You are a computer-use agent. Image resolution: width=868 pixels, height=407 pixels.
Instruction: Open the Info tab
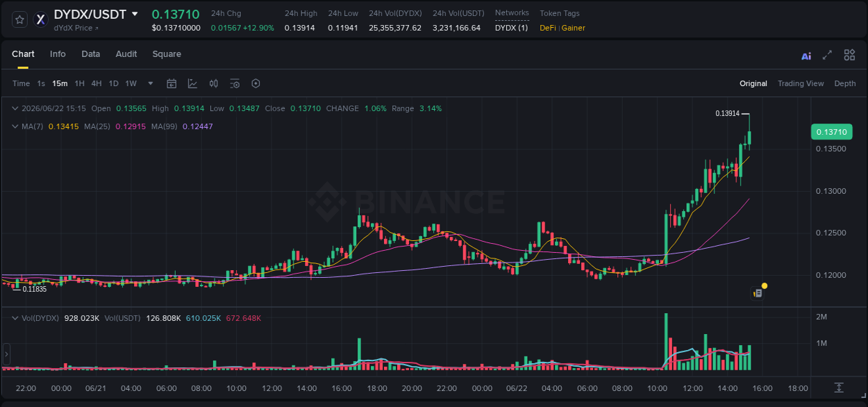click(x=58, y=54)
